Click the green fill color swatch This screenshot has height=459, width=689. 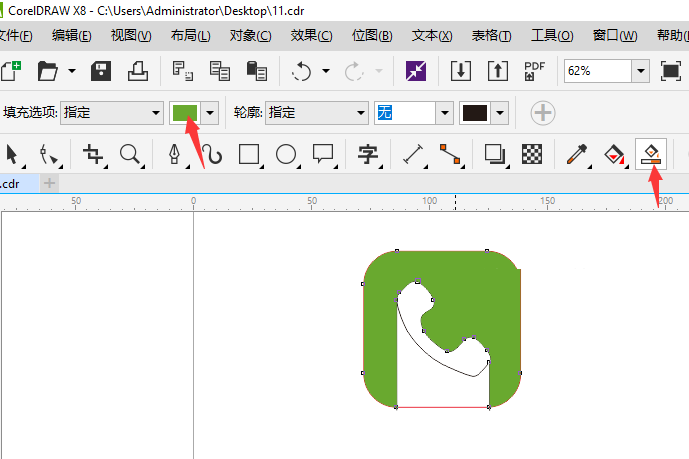[x=185, y=113]
